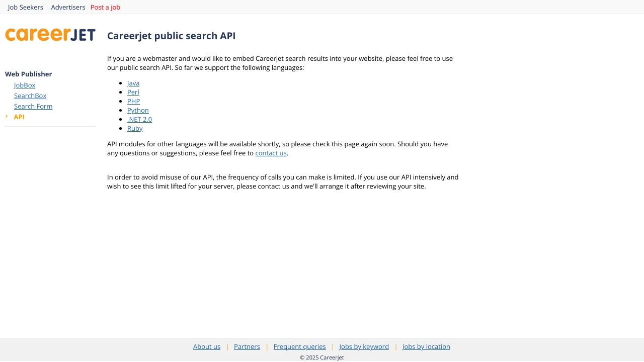The width and height of the screenshot is (644, 362).
Task: Open Partners in the footer
Action: [x=247, y=346]
